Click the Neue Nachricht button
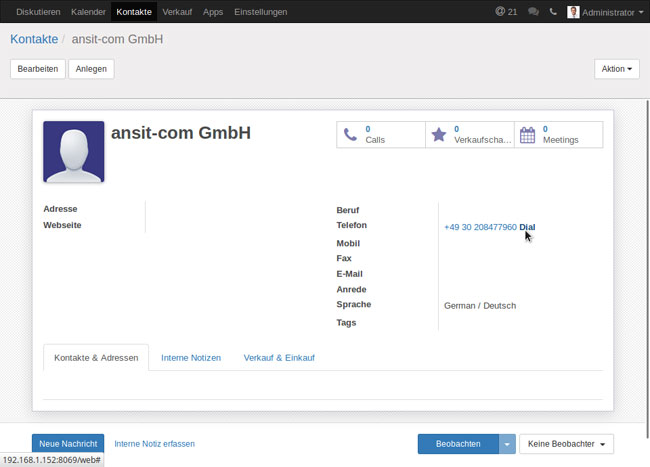 [68, 444]
